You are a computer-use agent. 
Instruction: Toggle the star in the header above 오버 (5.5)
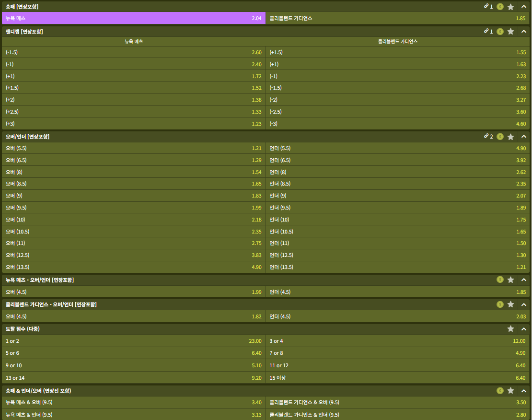(510, 137)
